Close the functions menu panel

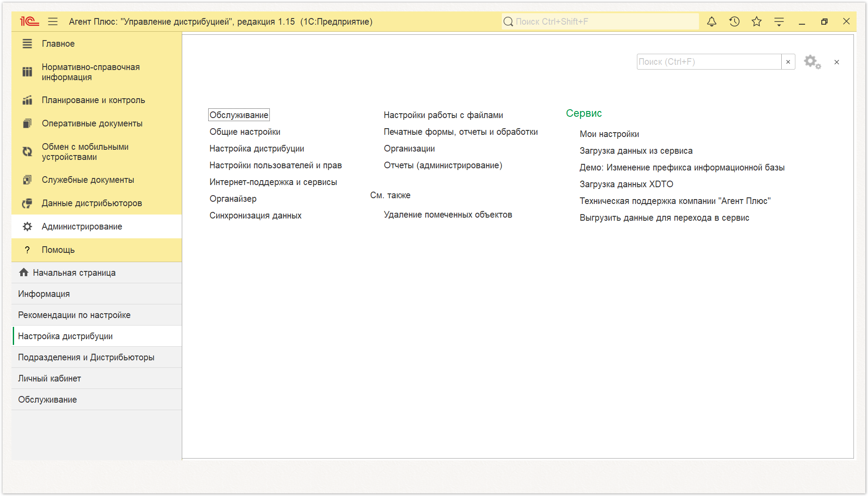tap(837, 62)
